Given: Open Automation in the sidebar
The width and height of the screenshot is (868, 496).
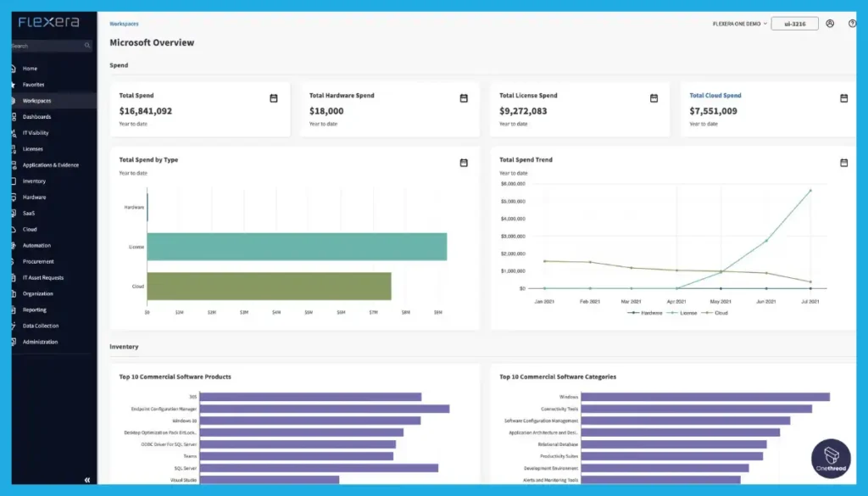Looking at the screenshot, I should (x=36, y=245).
